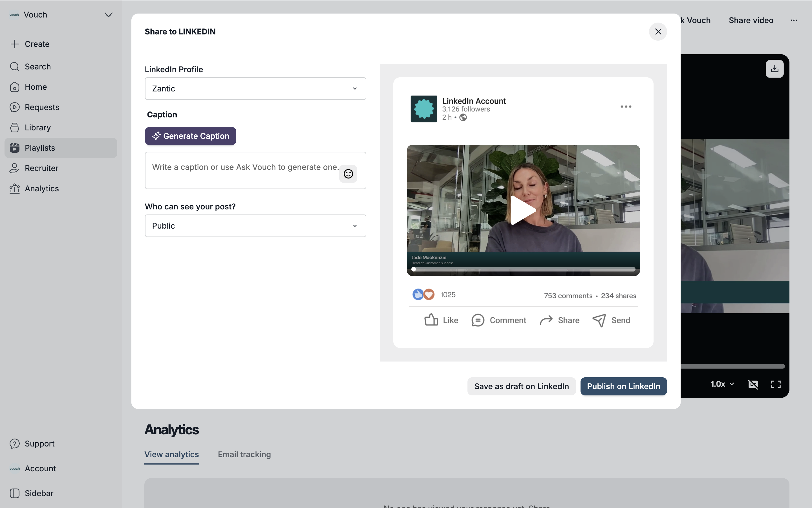The height and width of the screenshot is (508, 812).
Task: Click the 3,126 followers text
Action: tap(466, 109)
